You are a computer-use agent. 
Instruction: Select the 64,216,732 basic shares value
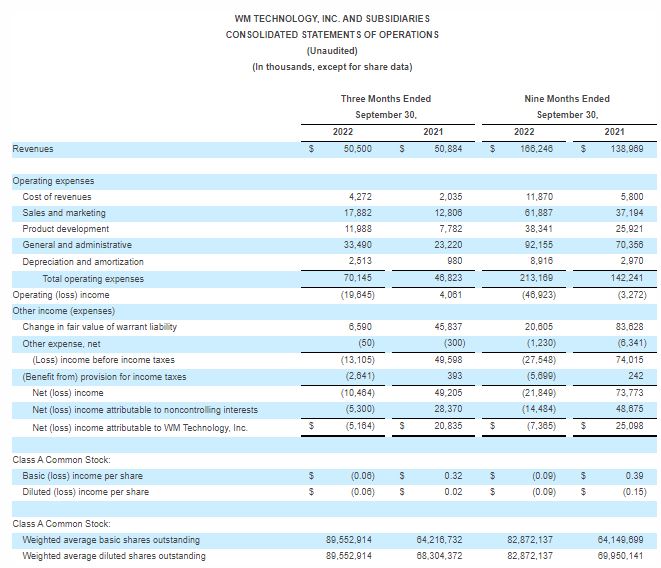[x=440, y=540]
